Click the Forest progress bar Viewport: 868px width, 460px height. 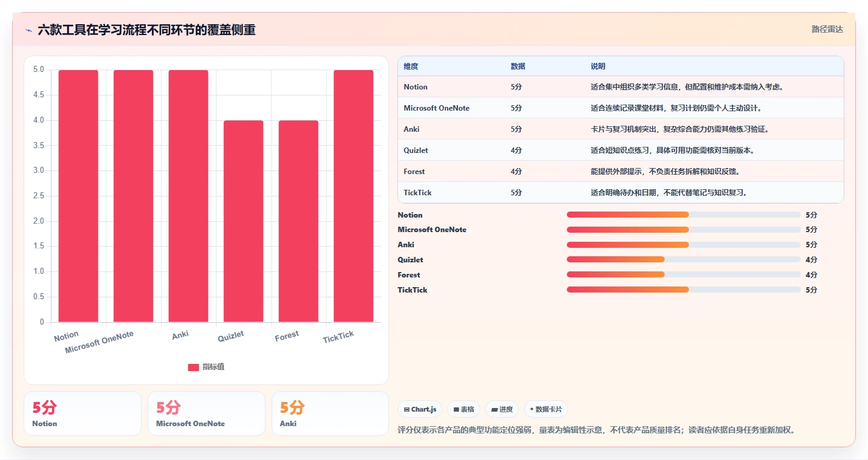[684, 274]
